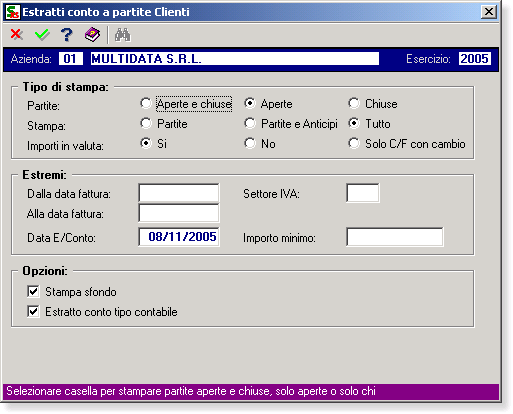Click the application icon in title bar
The image size is (513, 414).
pos(13,12)
